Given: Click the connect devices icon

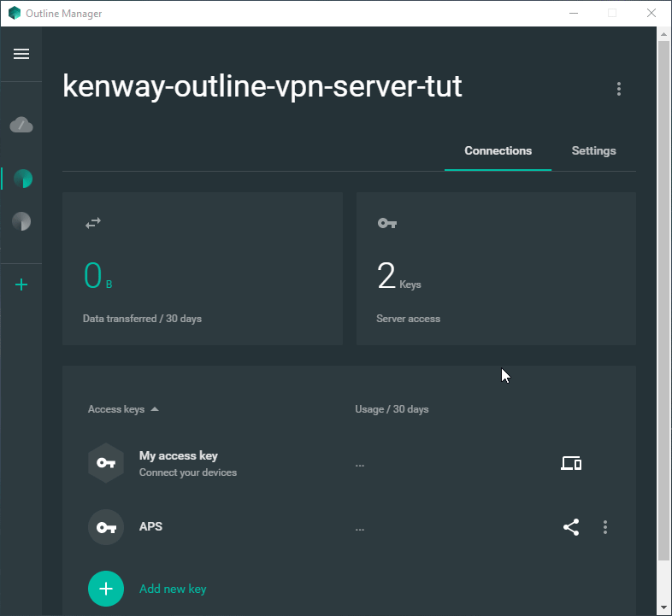Looking at the screenshot, I should (571, 463).
